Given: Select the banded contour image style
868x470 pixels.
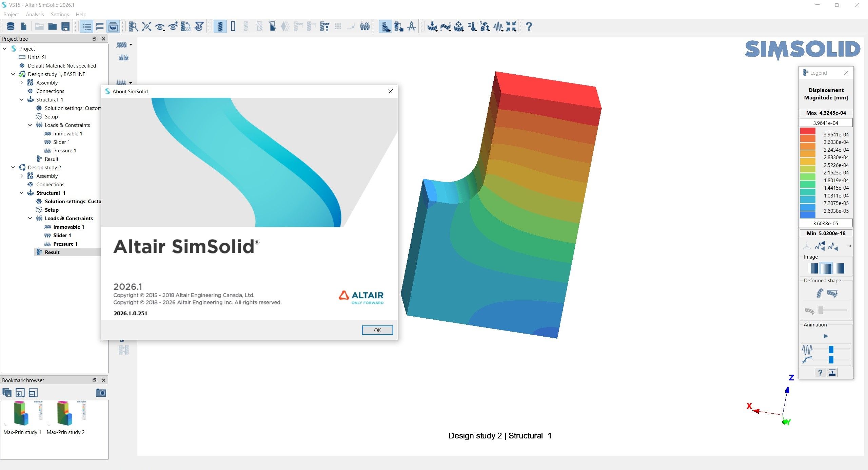Looking at the screenshot, I should point(813,268).
